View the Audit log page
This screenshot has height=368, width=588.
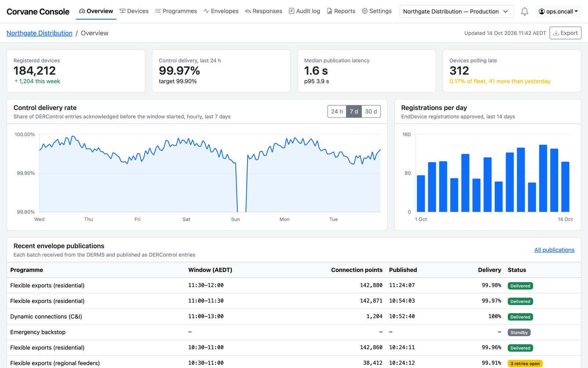click(x=304, y=11)
